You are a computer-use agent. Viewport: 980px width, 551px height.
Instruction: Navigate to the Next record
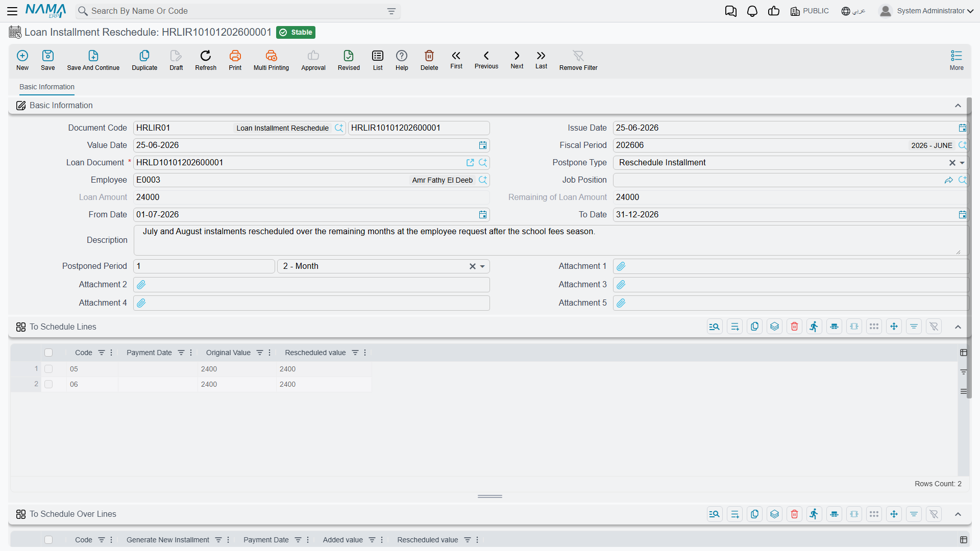[517, 59]
